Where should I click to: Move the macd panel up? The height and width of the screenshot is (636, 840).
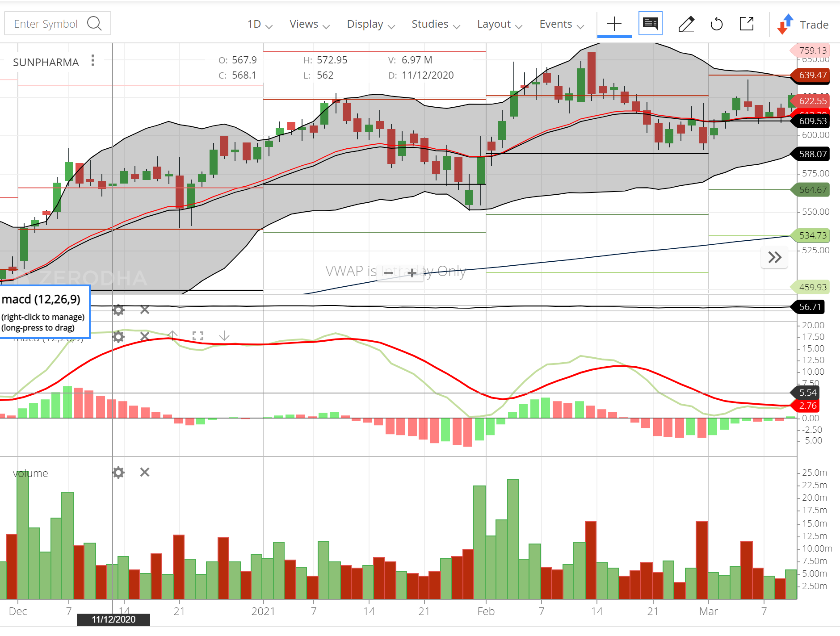(x=172, y=335)
